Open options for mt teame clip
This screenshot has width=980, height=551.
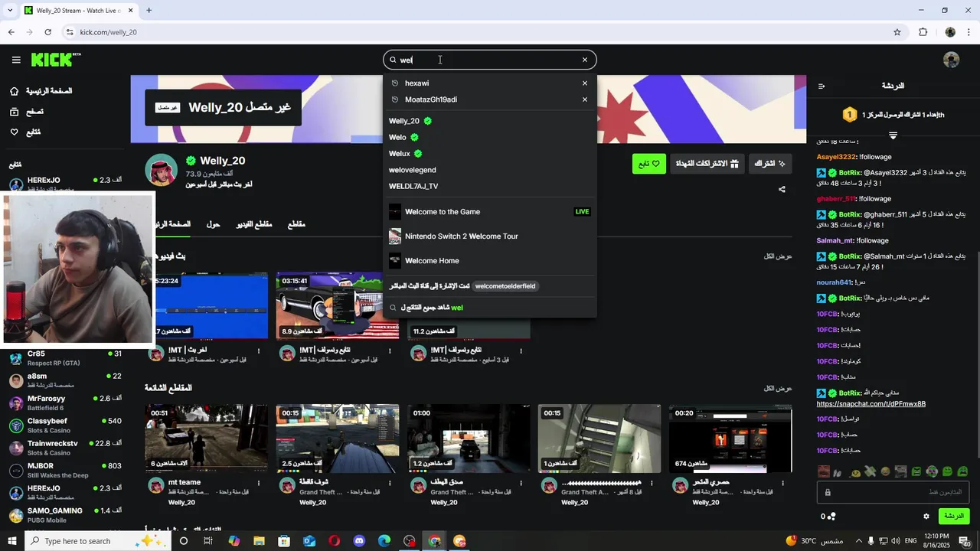coord(259,483)
